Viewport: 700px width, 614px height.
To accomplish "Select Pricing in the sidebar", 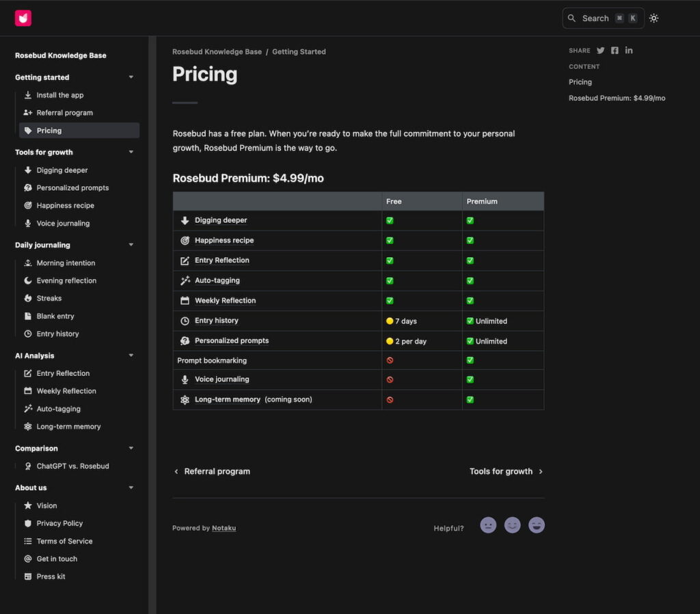I will (79, 131).
